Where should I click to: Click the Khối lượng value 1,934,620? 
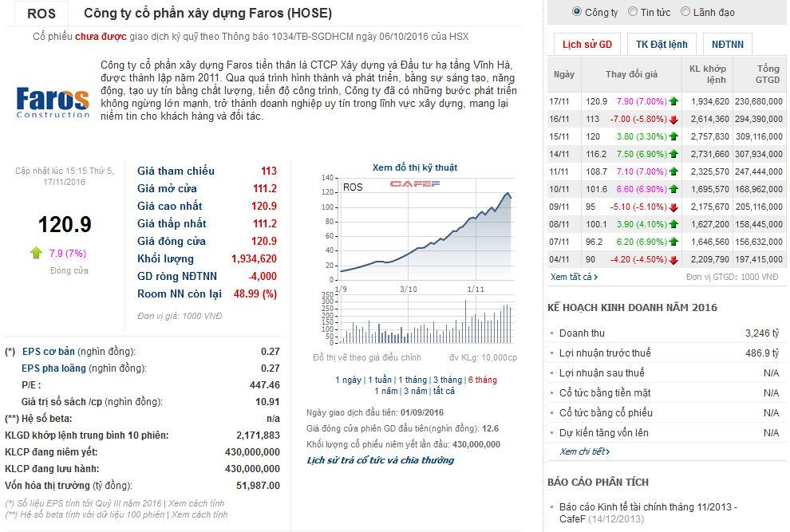[x=254, y=259]
